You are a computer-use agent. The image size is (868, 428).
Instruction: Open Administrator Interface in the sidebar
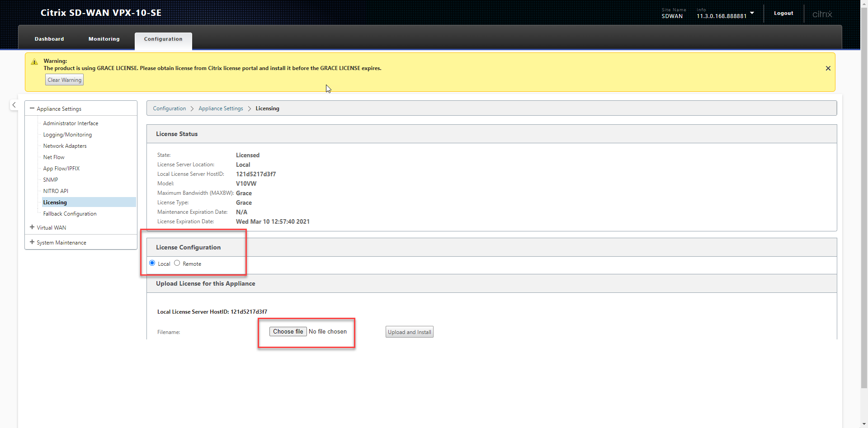coord(71,123)
